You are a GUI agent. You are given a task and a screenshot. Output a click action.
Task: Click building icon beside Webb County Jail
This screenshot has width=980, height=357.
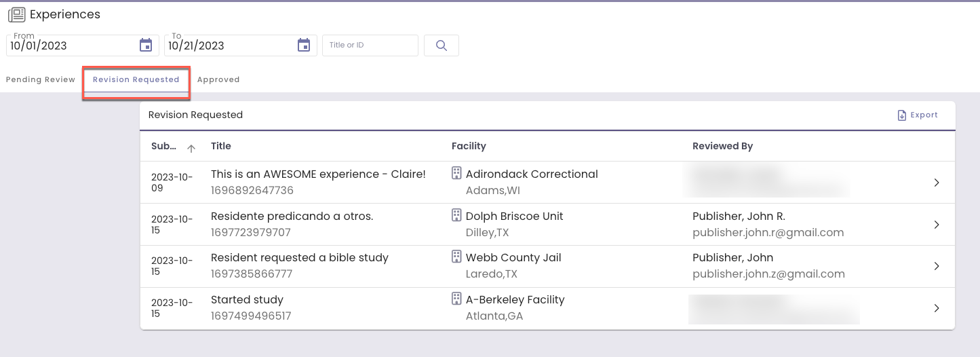click(456, 257)
